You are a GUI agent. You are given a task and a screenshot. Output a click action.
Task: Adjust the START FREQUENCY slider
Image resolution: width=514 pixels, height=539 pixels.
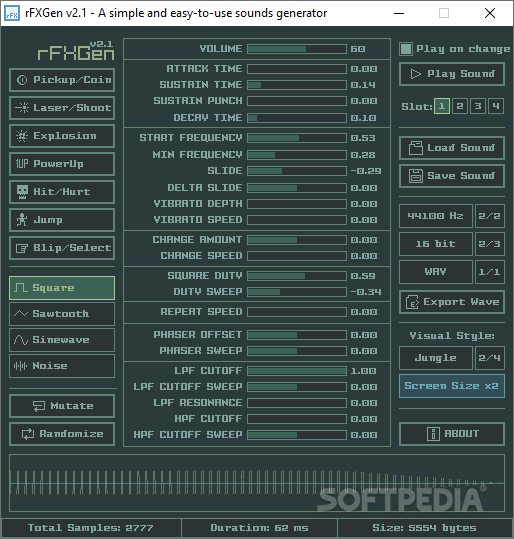click(x=297, y=138)
